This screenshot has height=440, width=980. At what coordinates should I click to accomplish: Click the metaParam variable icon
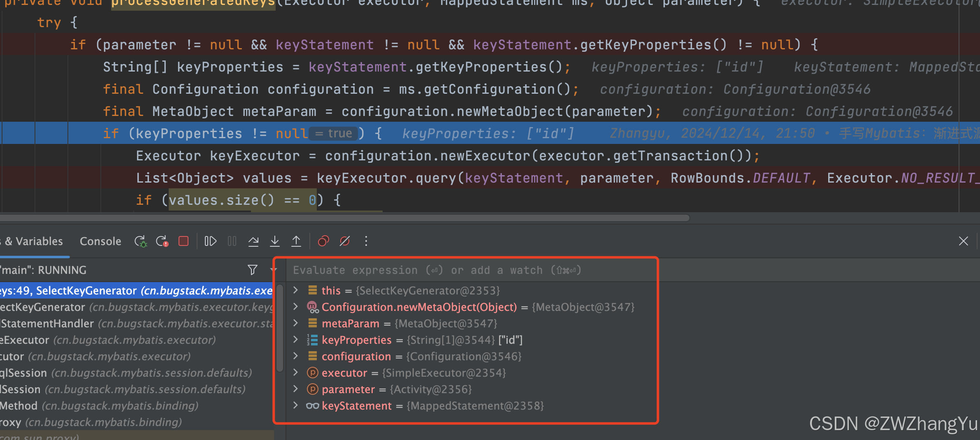tap(313, 323)
